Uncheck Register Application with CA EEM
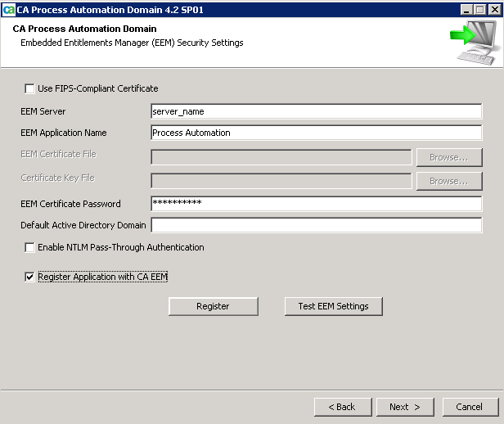This screenshot has height=424, width=504. coord(30,277)
